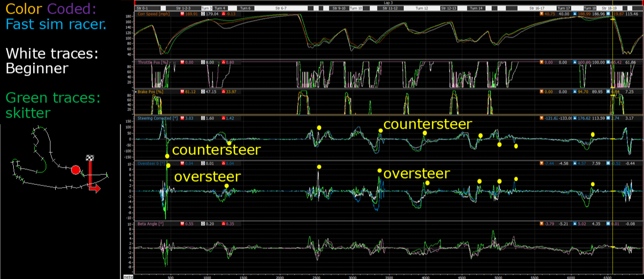Viewport: 644px width, 279px height.
Task: Select the Str 9-10 track section
Action: [x=339, y=9]
